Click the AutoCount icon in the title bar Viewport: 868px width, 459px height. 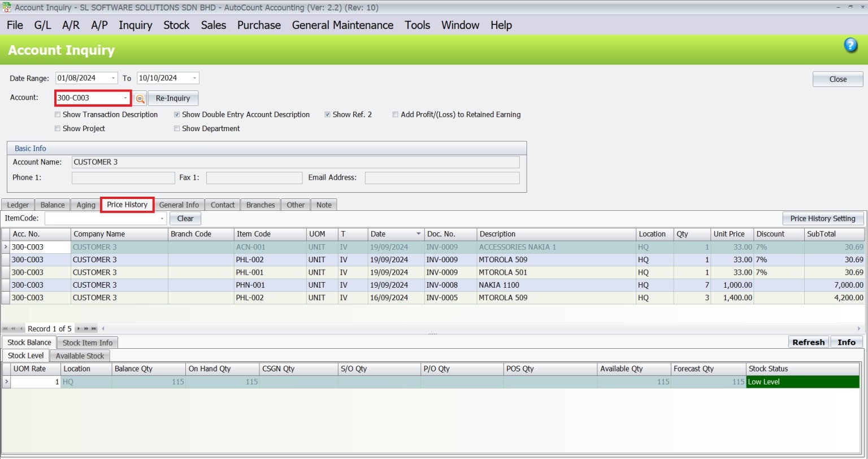(x=6, y=7)
